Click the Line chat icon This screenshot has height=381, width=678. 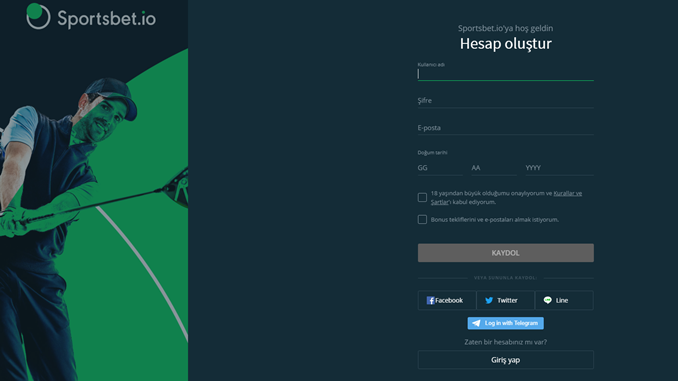click(x=547, y=300)
